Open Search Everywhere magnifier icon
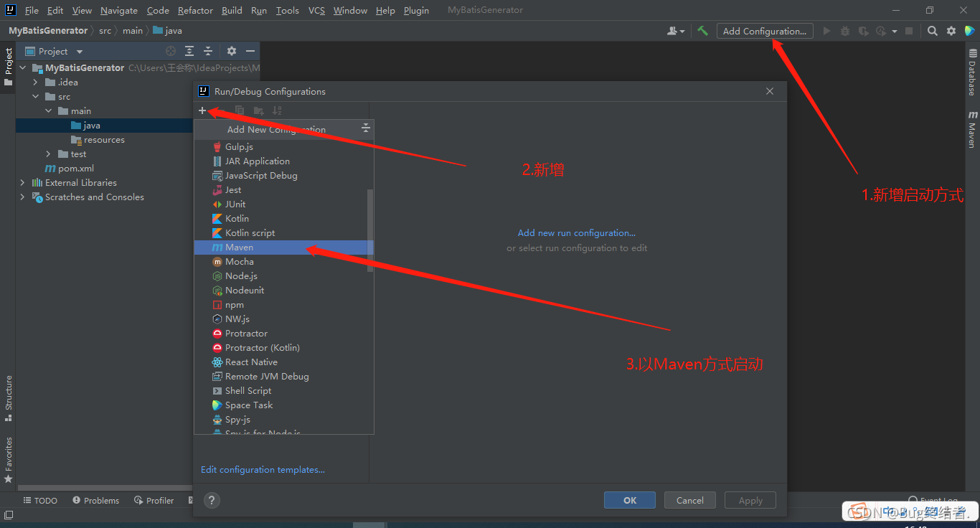Image resolution: width=980 pixels, height=528 pixels. [932, 31]
